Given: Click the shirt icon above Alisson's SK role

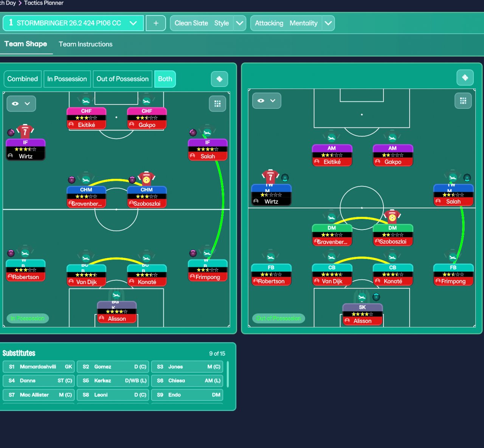Looking at the screenshot, I should click(x=362, y=296).
